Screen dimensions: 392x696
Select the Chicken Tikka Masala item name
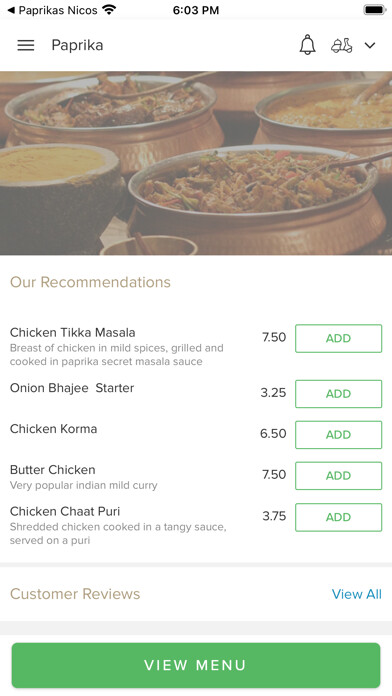tap(72, 332)
